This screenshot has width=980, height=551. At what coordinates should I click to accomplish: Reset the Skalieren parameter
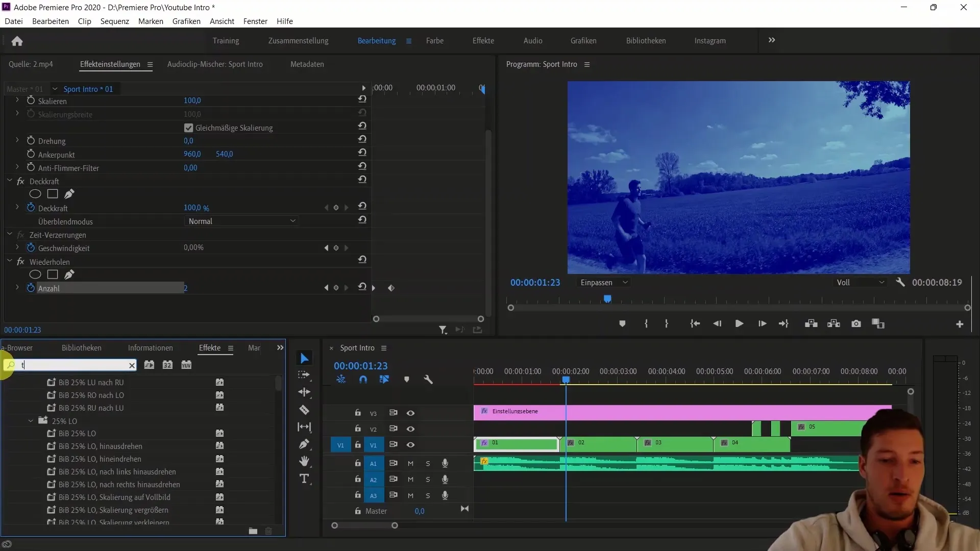point(362,99)
